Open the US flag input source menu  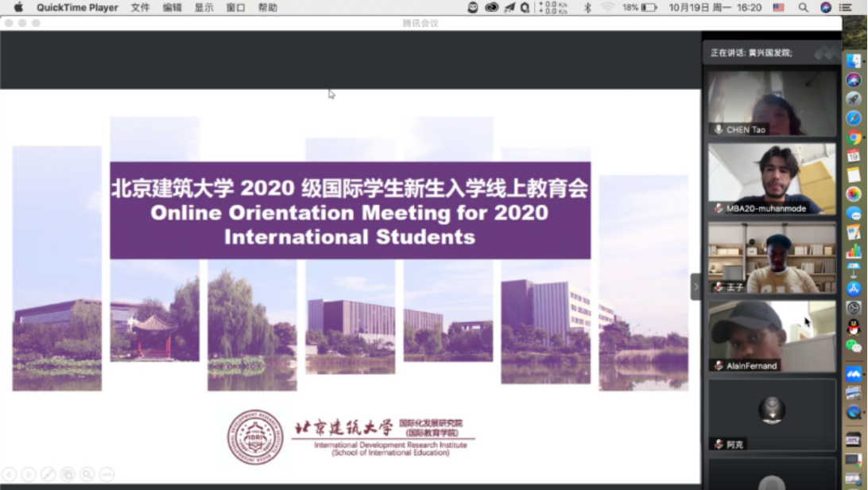pos(778,7)
